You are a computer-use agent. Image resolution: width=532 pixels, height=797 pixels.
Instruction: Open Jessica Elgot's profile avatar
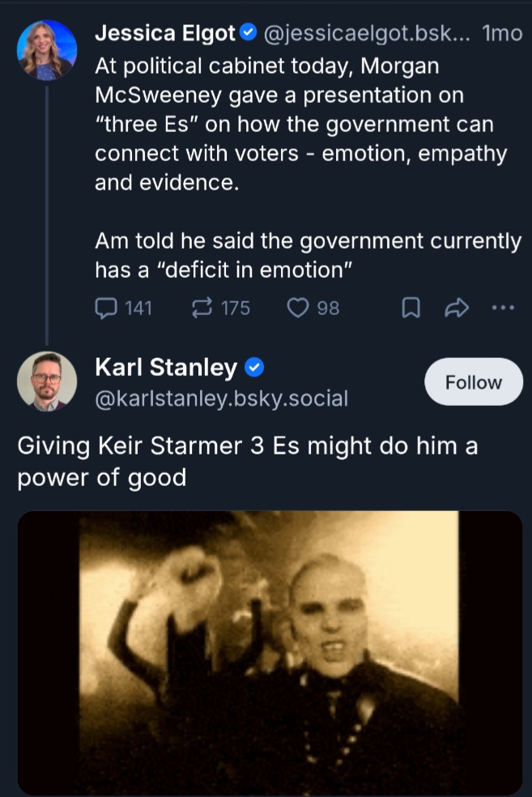coord(47,50)
